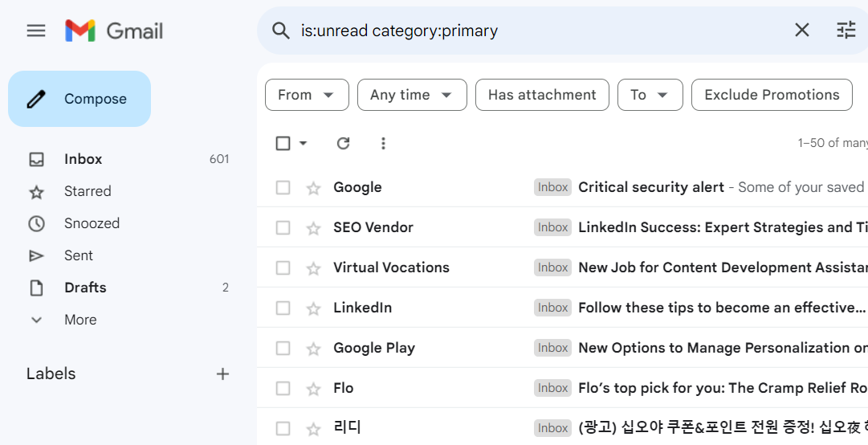
Task: Select the Google Play email checkbox
Action: (283, 348)
